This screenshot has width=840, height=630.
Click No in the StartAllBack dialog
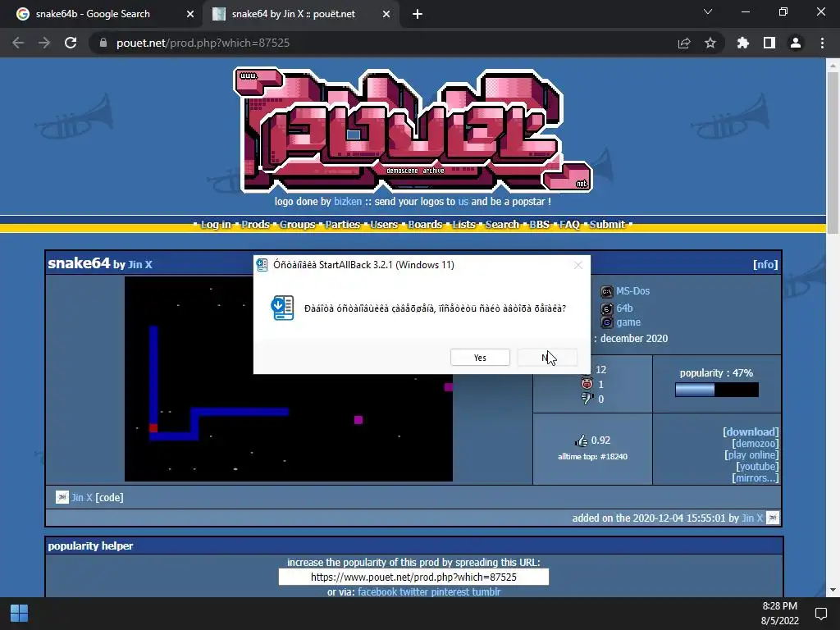pyautogui.click(x=547, y=358)
